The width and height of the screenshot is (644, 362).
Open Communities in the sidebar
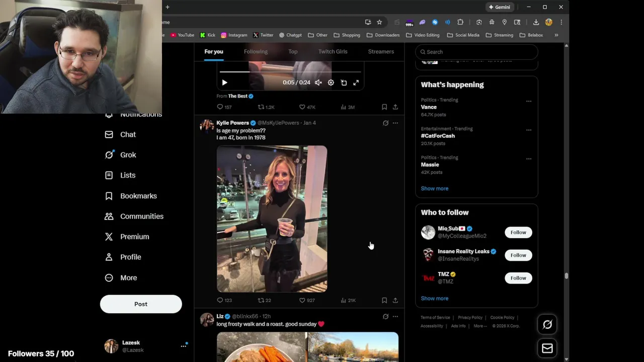(x=134, y=216)
